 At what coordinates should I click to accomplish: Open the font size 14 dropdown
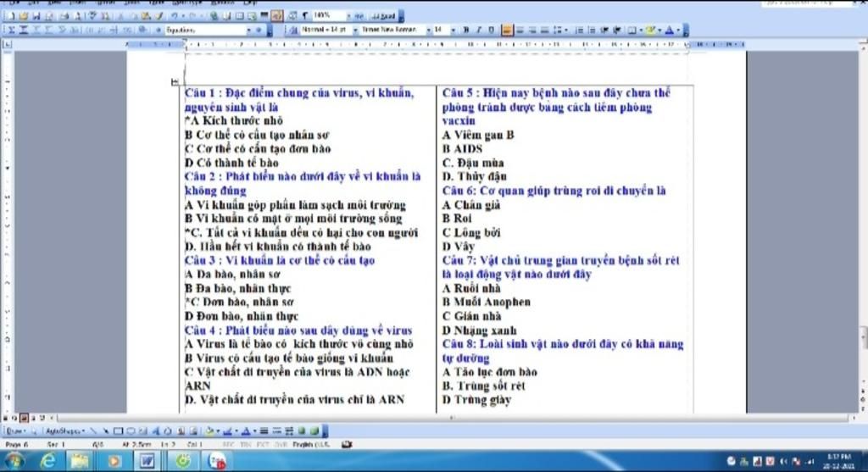tap(453, 30)
